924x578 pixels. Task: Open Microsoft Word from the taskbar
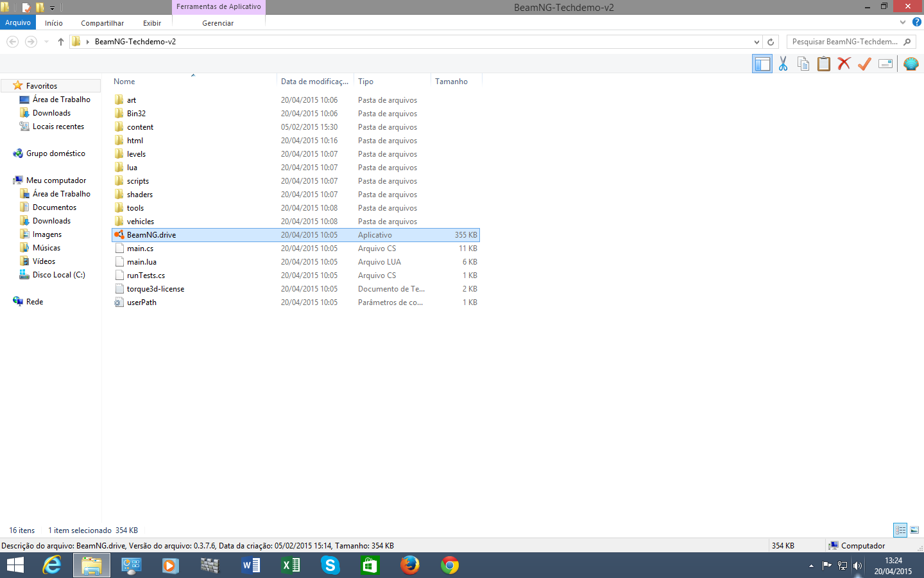click(250, 565)
